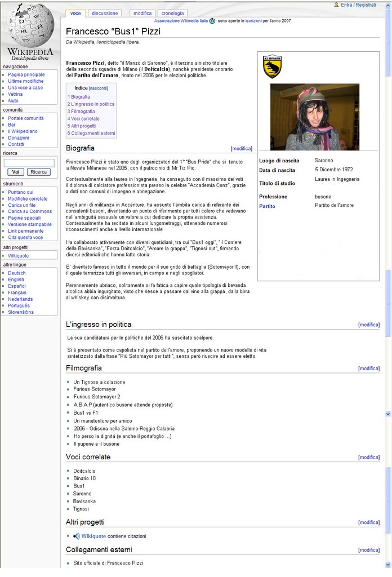392x577 pixels.
Task: Open the modifica tab
Action: pyautogui.click(x=142, y=14)
